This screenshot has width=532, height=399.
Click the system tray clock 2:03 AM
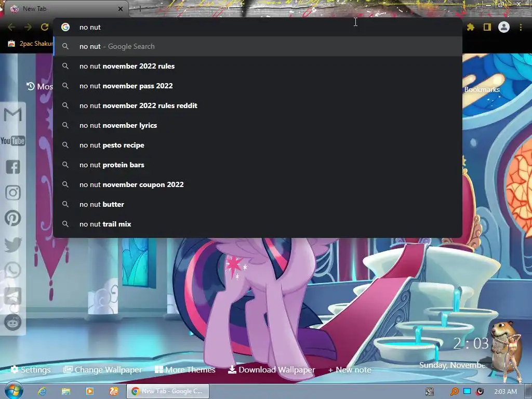coord(506,392)
